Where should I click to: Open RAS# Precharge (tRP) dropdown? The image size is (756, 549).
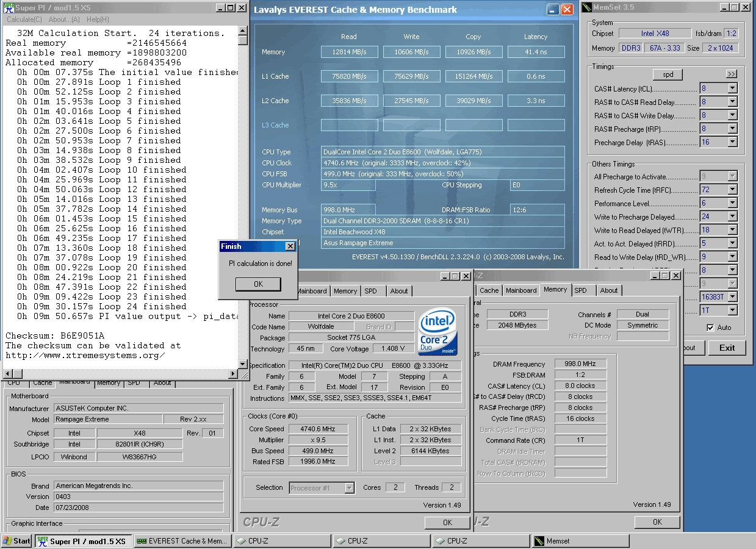[732, 129]
